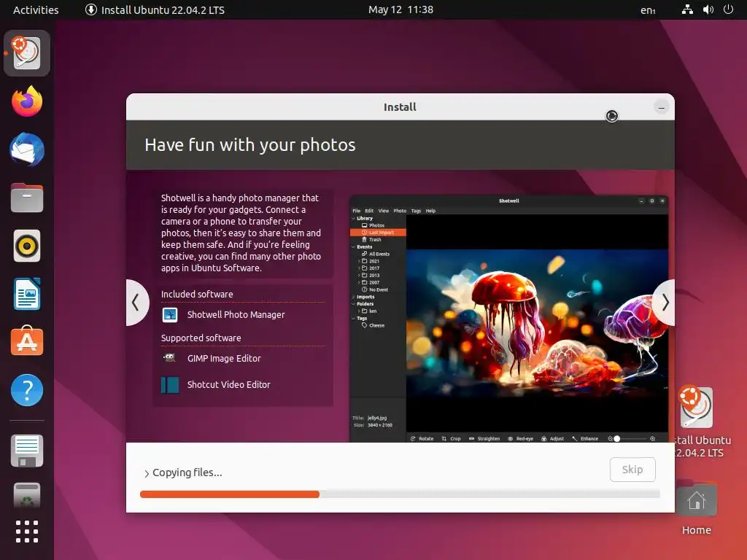
Task: Click the Skip button
Action: (x=632, y=470)
